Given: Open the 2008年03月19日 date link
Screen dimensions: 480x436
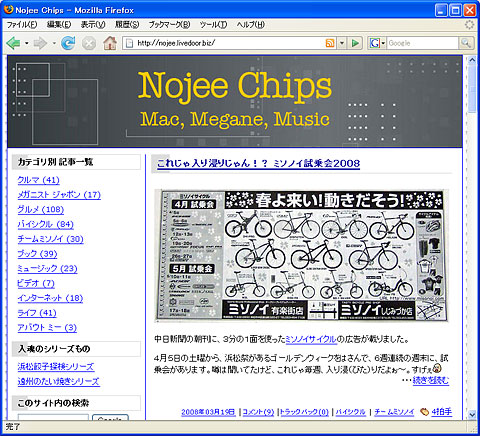Looking at the screenshot, I should [208, 412].
